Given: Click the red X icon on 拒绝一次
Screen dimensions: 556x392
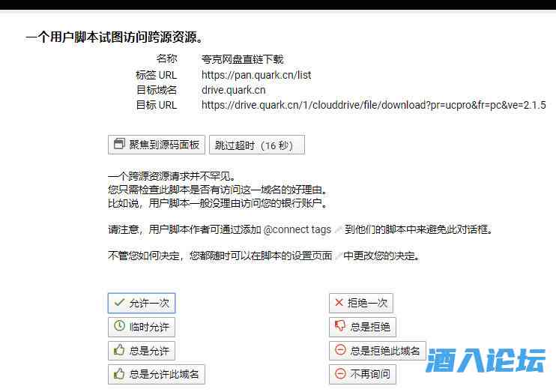Looking at the screenshot, I should click(339, 302).
